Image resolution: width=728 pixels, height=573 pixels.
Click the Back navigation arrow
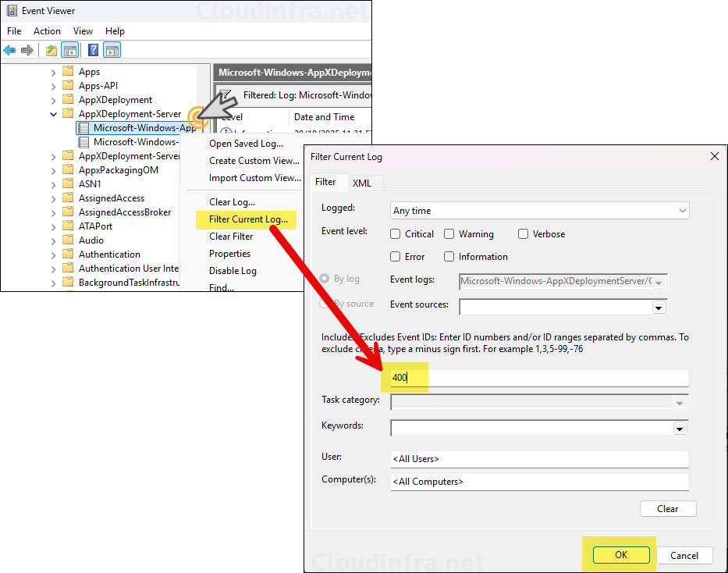[x=10, y=49]
